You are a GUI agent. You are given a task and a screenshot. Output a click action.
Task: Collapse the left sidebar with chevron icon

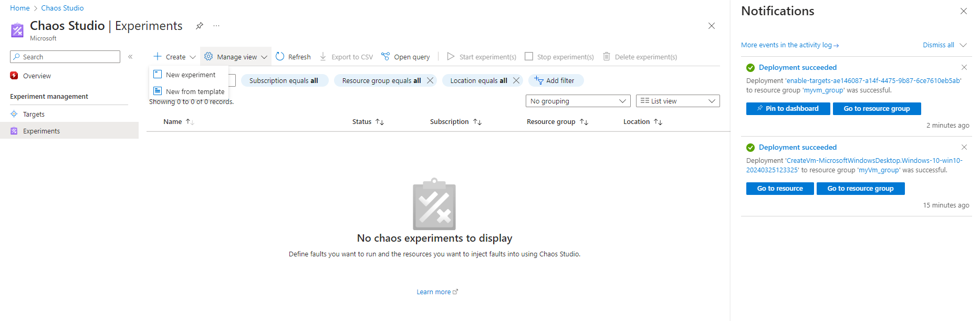130,57
